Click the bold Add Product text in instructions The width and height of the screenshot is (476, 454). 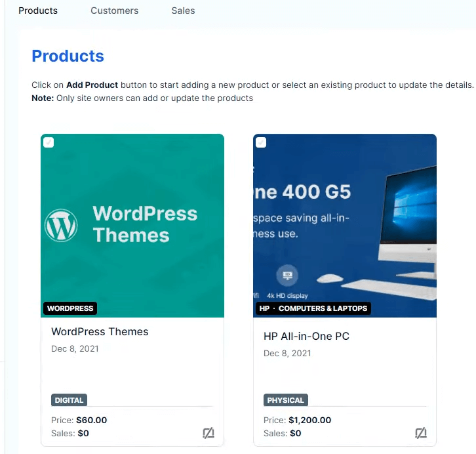pos(92,85)
